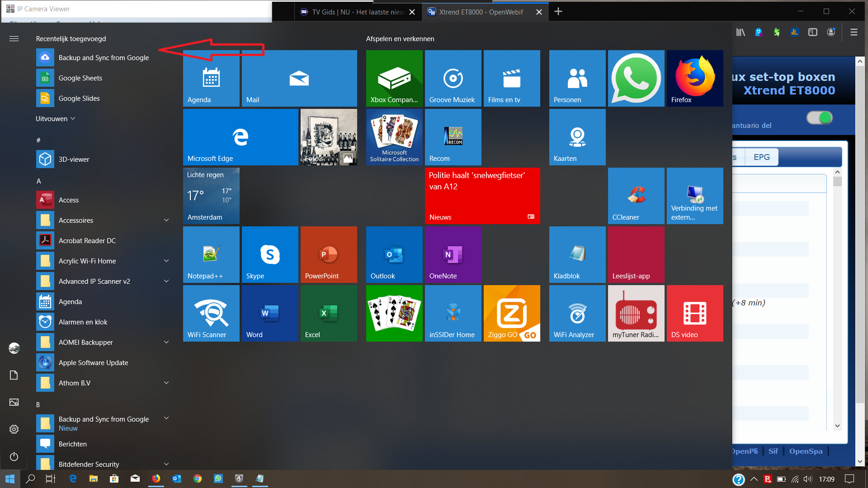The height and width of the screenshot is (488, 868).
Task: Click the Windows Start button
Action: pyautogui.click(x=10, y=479)
